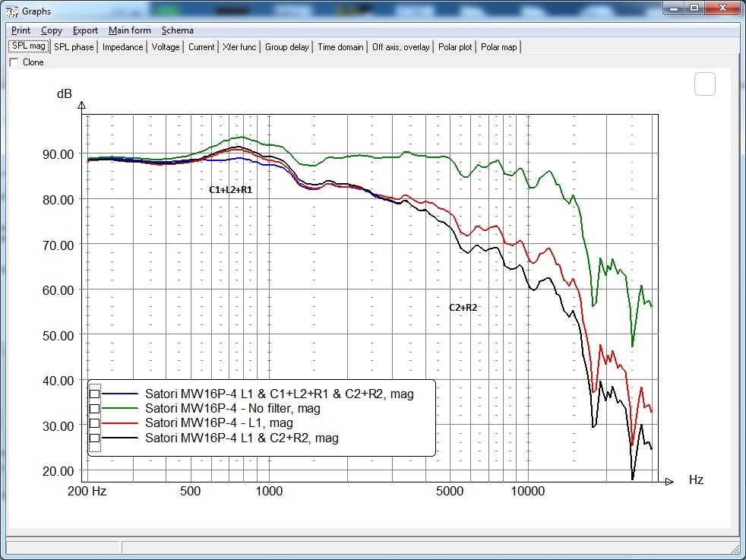This screenshot has height=560, width=746.
Task: Open the Export menu
Action: coord(85,30)
